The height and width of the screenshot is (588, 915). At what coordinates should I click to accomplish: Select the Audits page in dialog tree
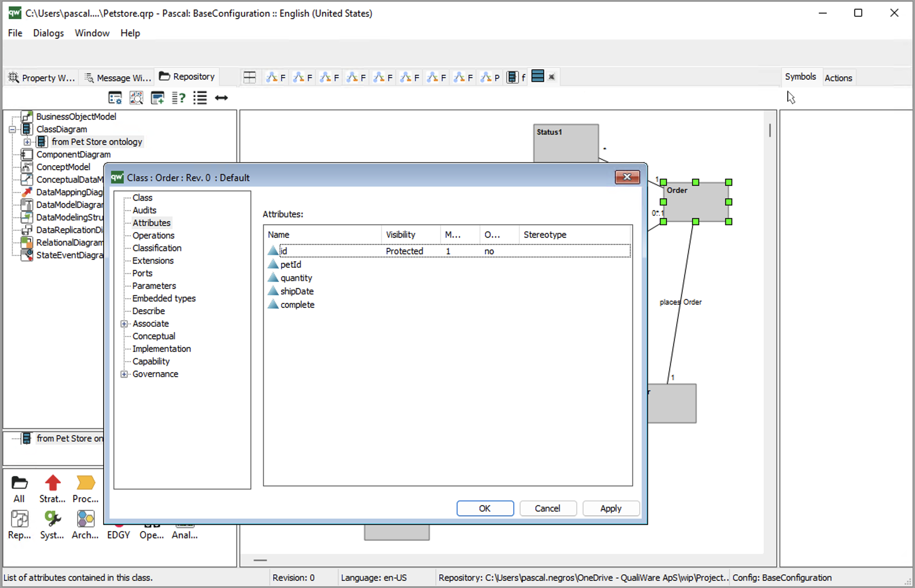point(144,210)
